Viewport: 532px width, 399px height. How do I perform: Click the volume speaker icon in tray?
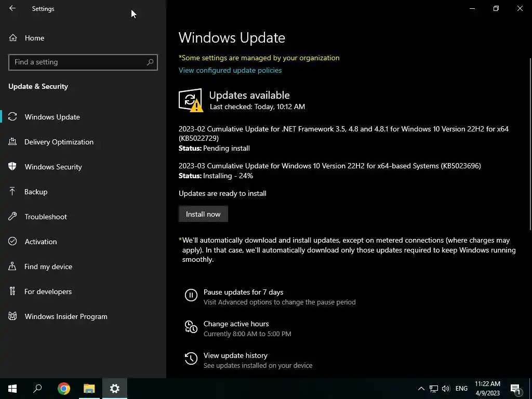pos(446,389)
